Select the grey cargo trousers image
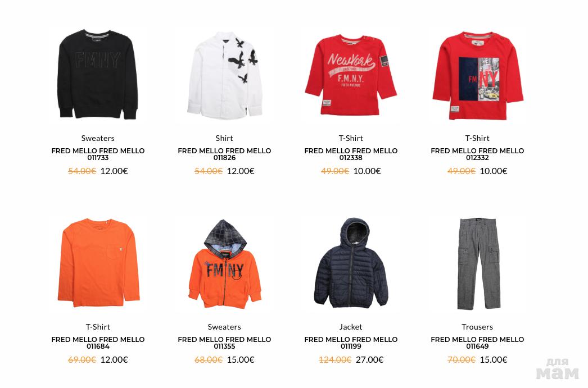The image size is (588, 388). coord(478,264)
